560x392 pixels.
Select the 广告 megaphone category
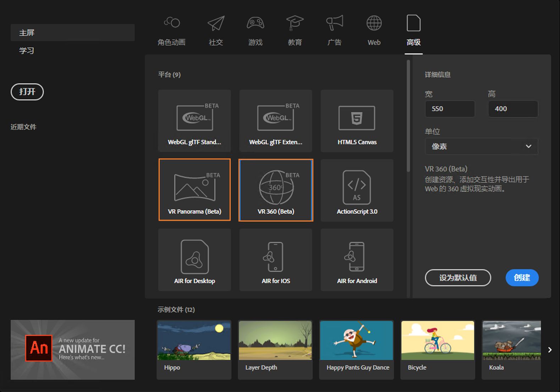click(x=334, y=31)
